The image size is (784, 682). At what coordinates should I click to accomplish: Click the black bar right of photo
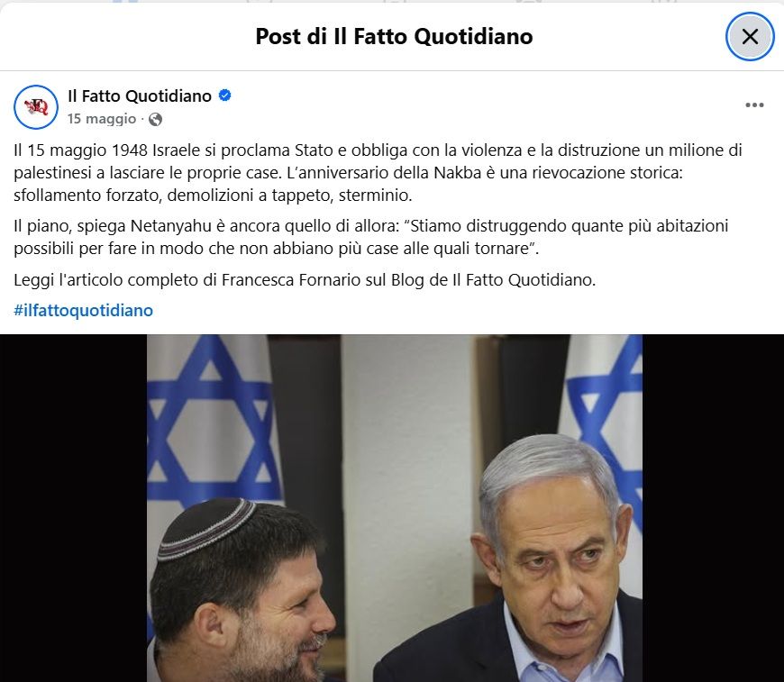pyautogui.click(x=713, y=508)
